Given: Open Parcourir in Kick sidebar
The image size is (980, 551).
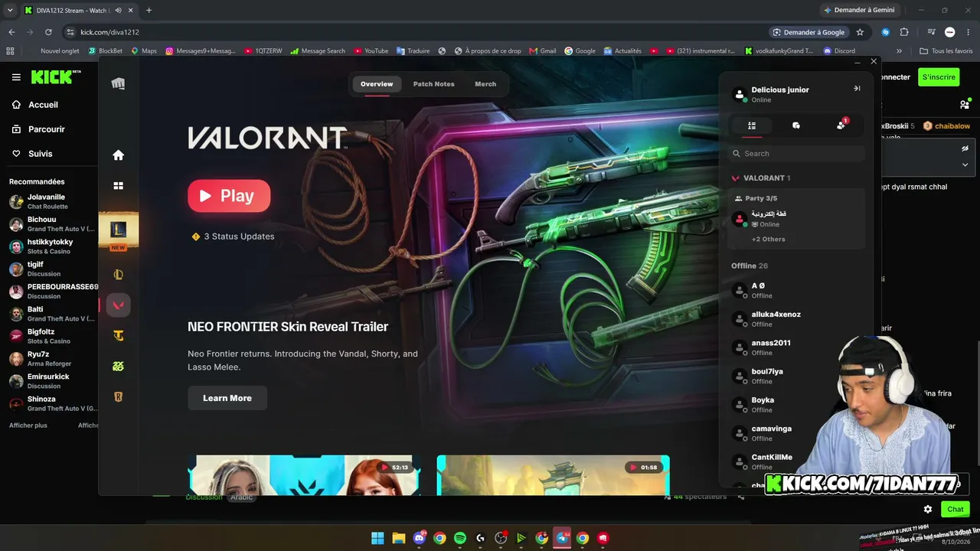Looking at the screenshot, I should [x=46, y=129].
